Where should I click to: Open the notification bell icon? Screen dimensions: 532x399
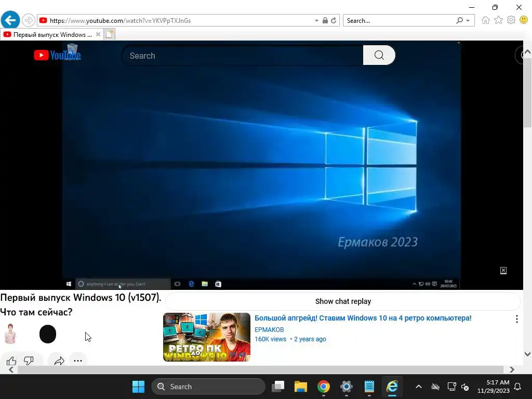[x=518, y=387]
